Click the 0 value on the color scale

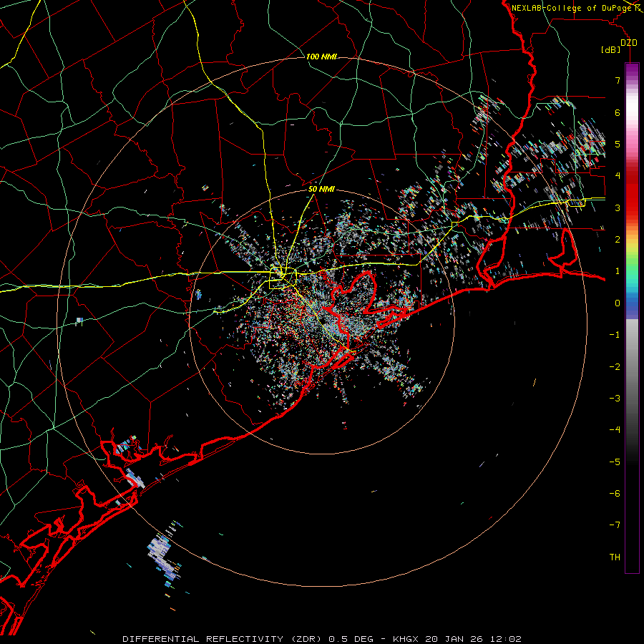618,303
